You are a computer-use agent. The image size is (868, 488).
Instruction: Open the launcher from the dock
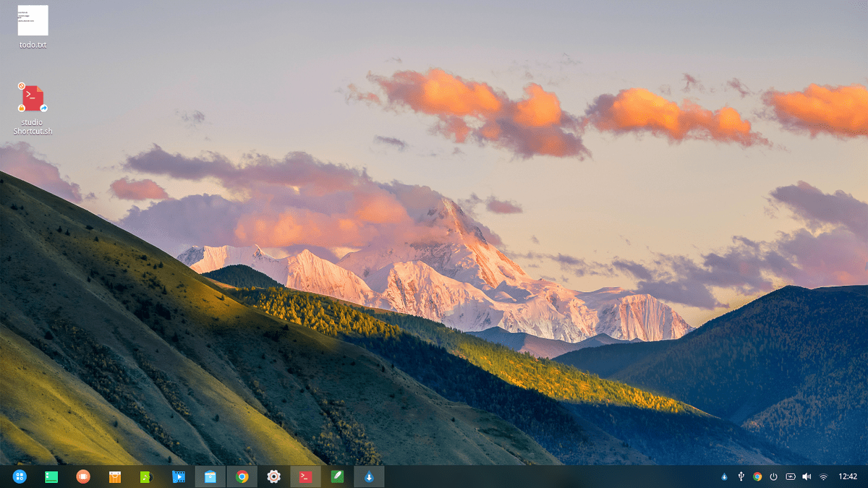(20, 476)
